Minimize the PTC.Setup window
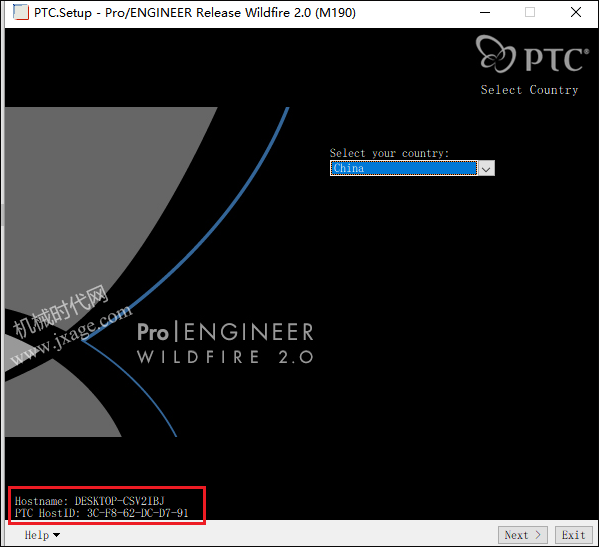 pos(485,12)
